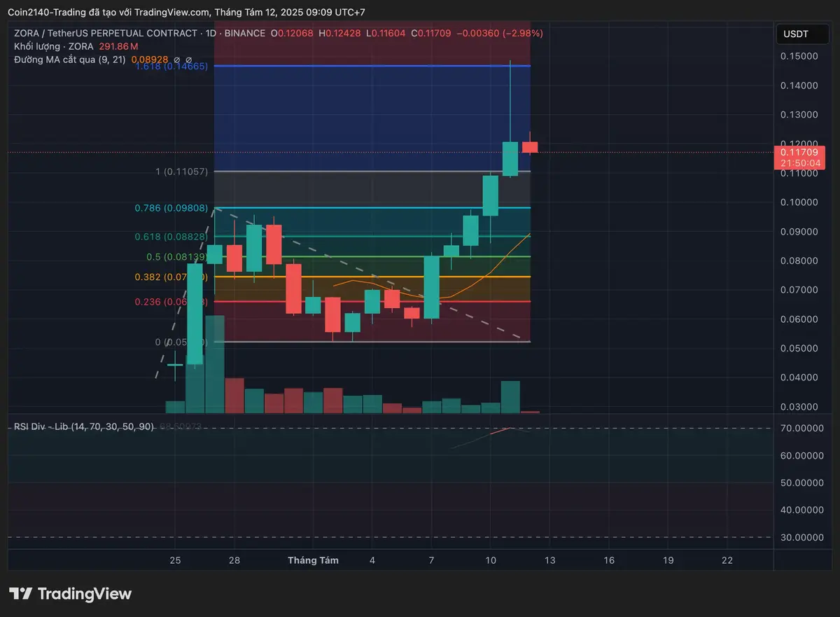Screen dimensions: 840x617
Task: Click the orange 0.382 Fibonacci level label
Action: (171, 277)
